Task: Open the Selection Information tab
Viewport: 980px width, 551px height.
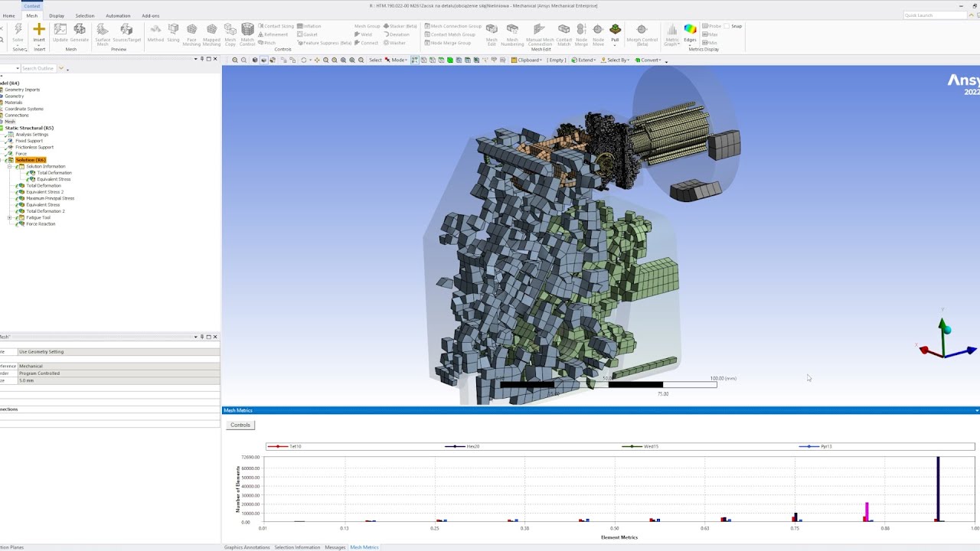Action: click(x=297, y=547)
